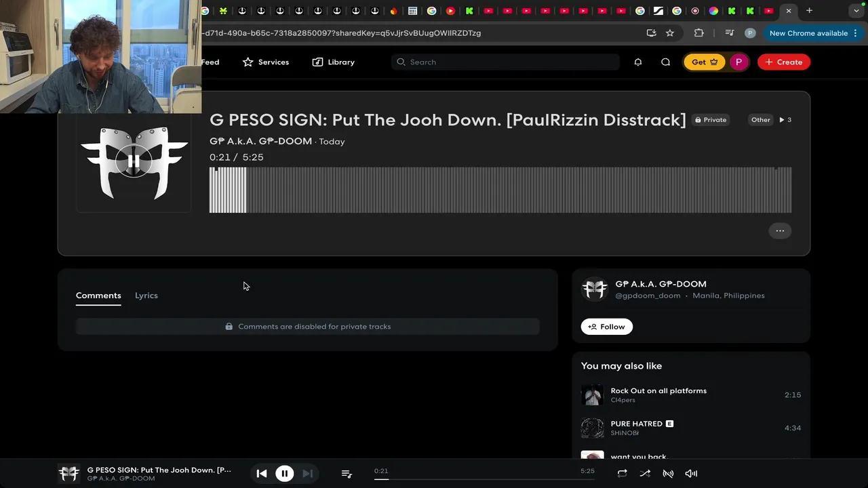Open GP-DOOM artist name in sidebar
Image resolution: width=868 pixels, height=488 pixels.
click(660, 284)
